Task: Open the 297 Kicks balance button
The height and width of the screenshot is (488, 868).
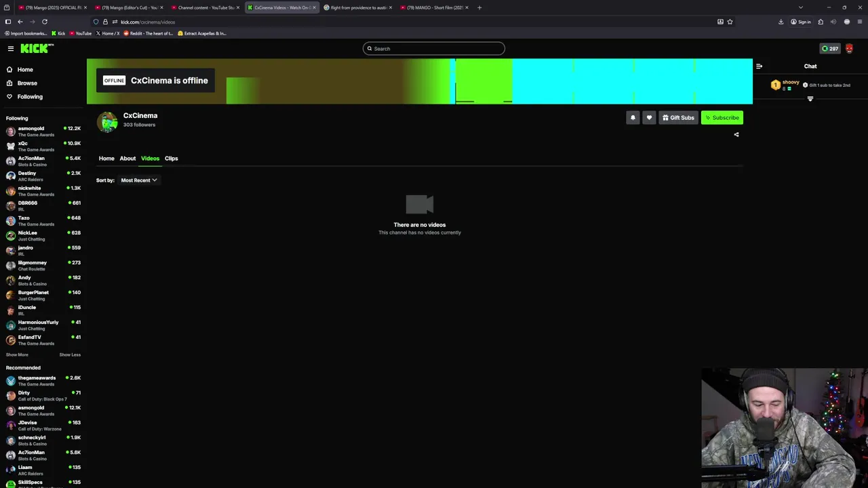Action: click(830, 49)
